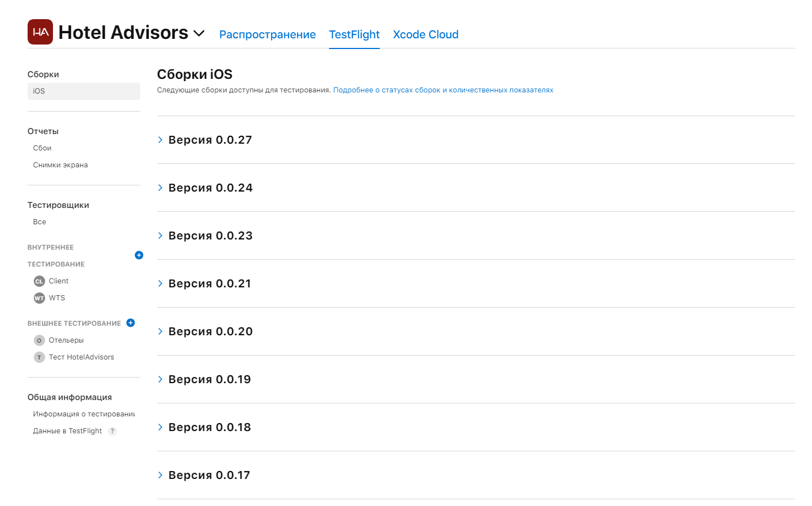Select iOS under Сборки in sidebar
The height and width of the screenshot is (506, 812).
click(84, 91)
